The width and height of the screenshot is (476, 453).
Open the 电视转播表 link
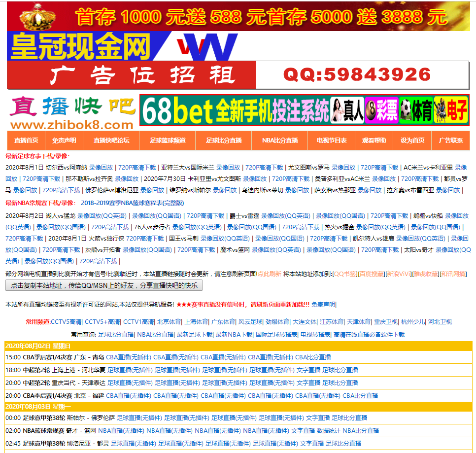[x=315, y=335]
